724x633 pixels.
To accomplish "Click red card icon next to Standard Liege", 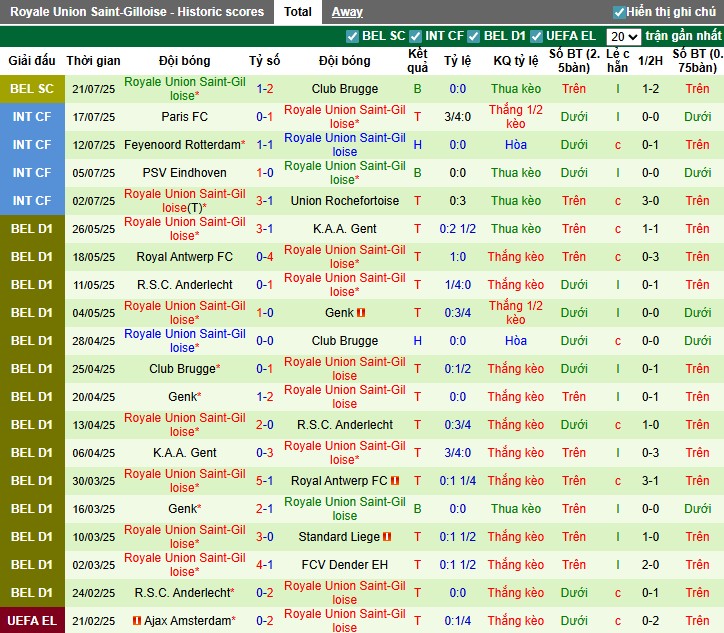I will 387,537.
